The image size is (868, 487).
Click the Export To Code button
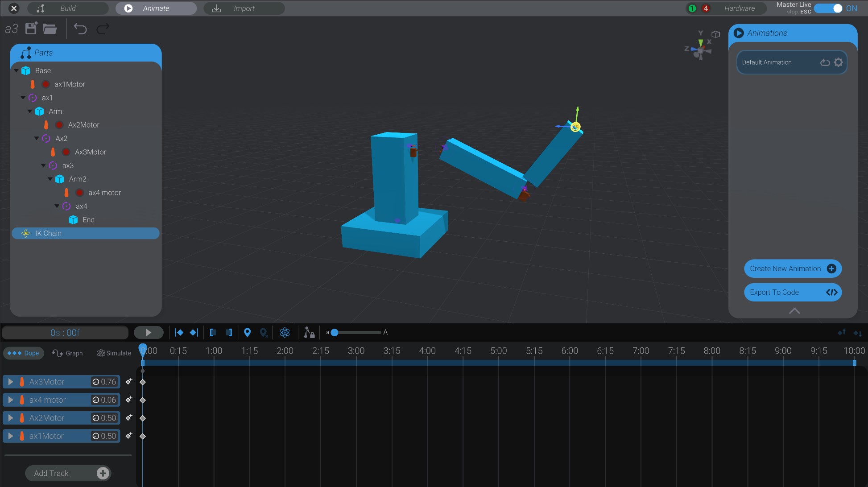(x=793, y=292)
